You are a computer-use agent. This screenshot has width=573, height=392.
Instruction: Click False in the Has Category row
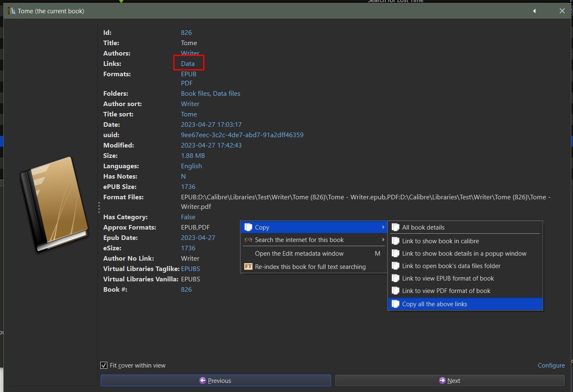pos(188,217)
